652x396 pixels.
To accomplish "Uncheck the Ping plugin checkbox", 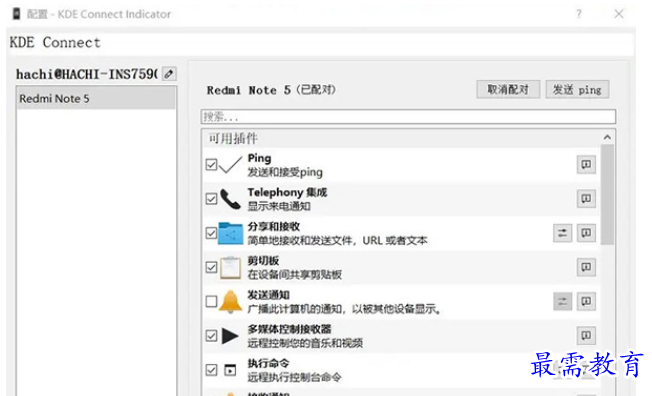I will (x=211, y=165).
